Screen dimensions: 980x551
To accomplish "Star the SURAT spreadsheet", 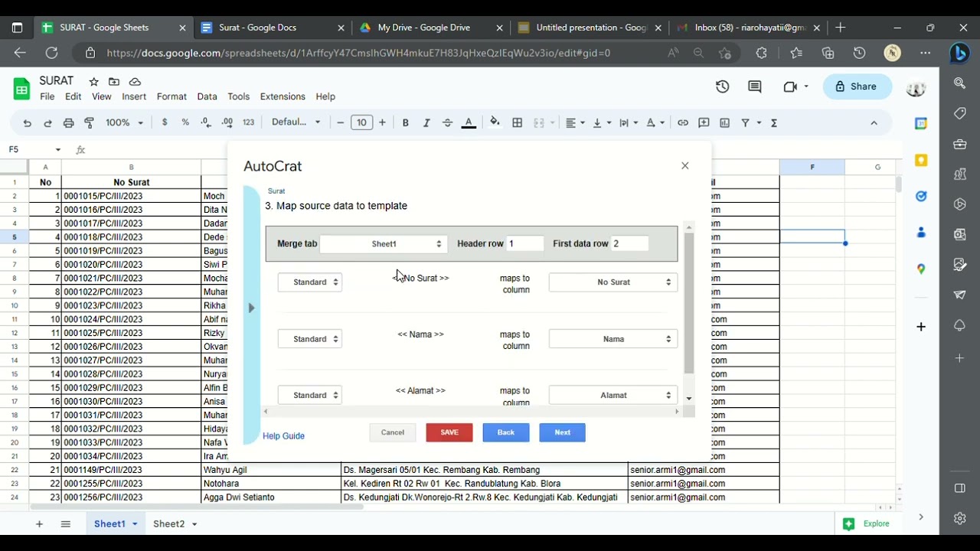I will [93, 82].
